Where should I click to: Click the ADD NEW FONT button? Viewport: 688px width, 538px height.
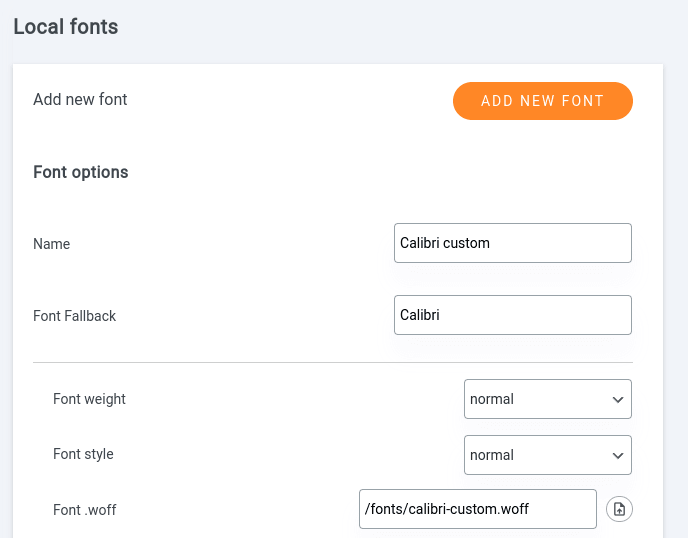pyautogui.click(x=542, y=101)
